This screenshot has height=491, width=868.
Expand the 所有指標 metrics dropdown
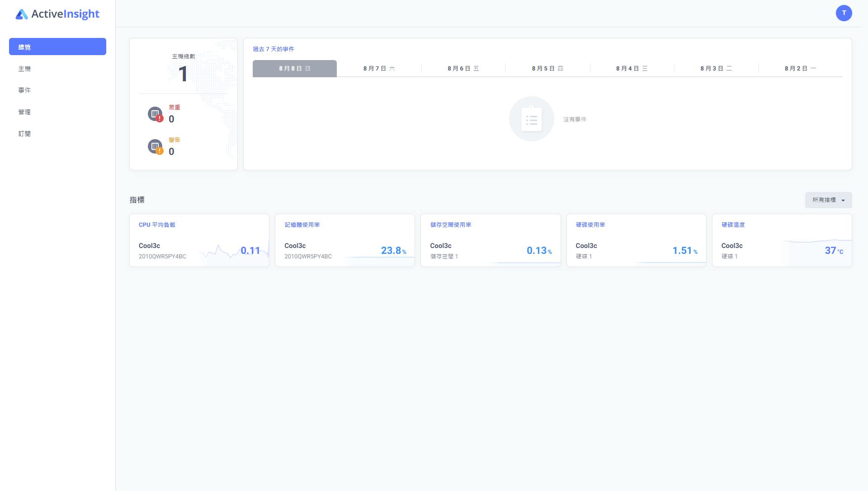(x=828, y=200)
